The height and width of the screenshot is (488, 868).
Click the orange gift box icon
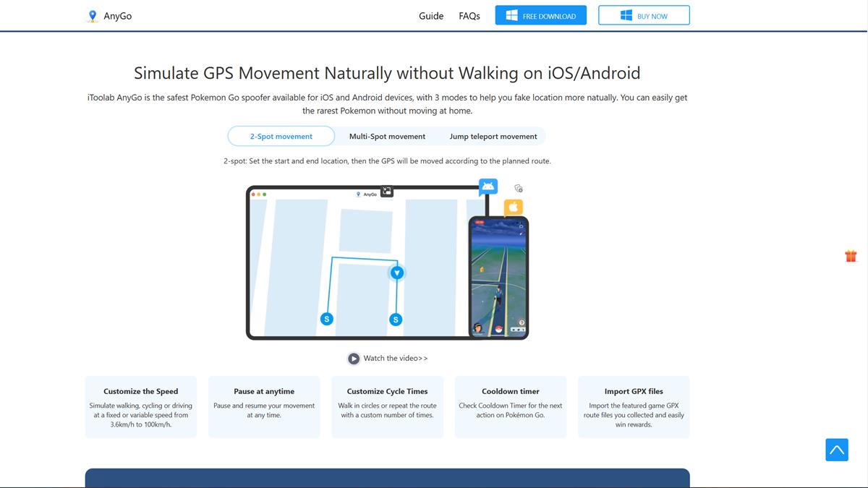point(851,256)
